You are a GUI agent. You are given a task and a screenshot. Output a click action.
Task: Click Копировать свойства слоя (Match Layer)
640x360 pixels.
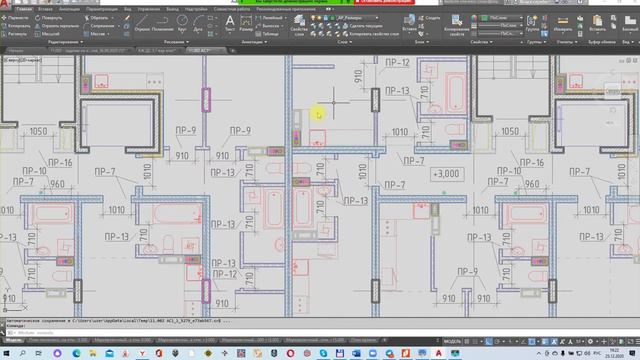click(x=371, y=34)
